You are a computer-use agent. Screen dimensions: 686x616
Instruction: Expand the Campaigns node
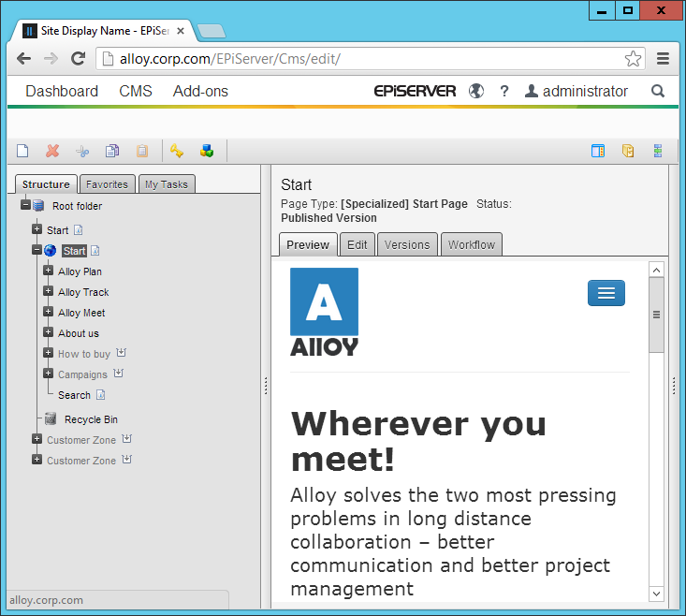click(48, 374)
